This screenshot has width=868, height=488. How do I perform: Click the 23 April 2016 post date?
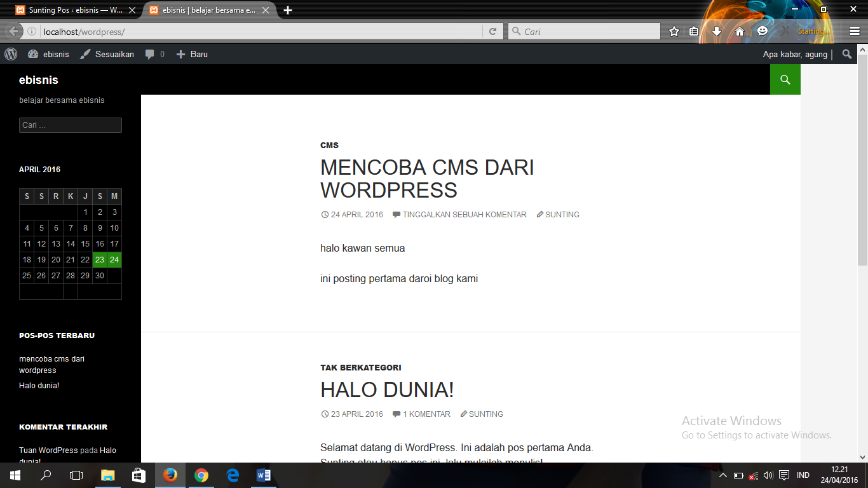(x=352, y=414)
